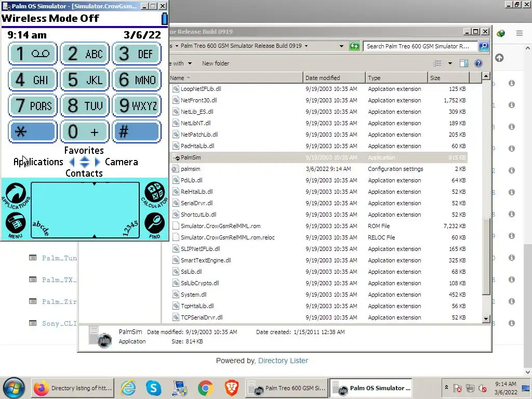Screen dimensions: 532x399
Task: Open Internet Explorer from the taskbar
Action: (x=128, y=388)
